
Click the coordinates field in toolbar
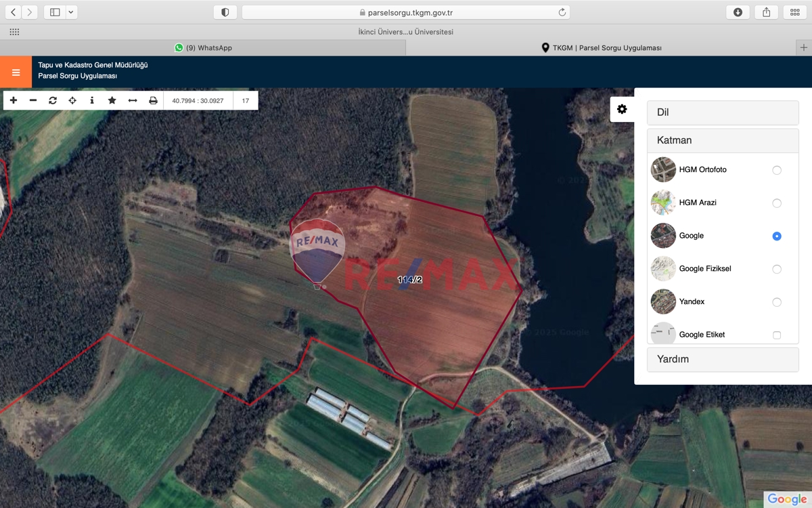(198, 100)
